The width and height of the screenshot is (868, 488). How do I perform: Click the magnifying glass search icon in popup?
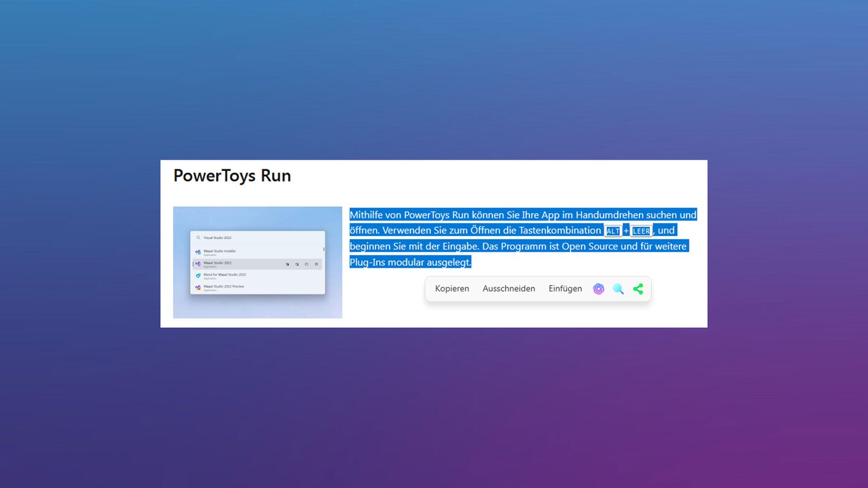[618, 289]
